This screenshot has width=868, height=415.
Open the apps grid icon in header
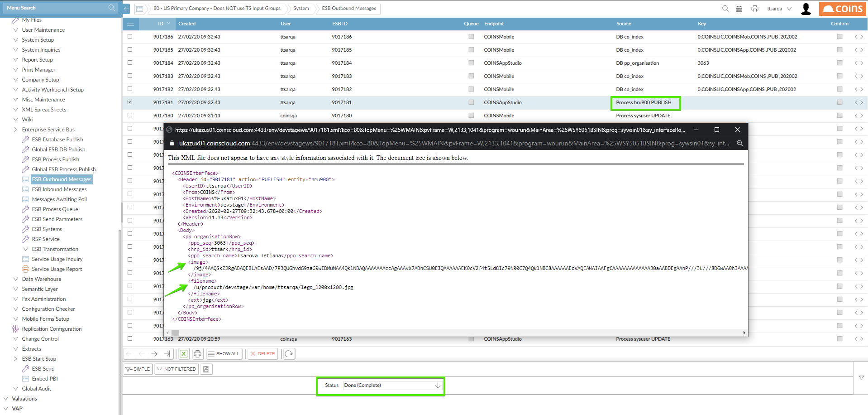(739, 9)
